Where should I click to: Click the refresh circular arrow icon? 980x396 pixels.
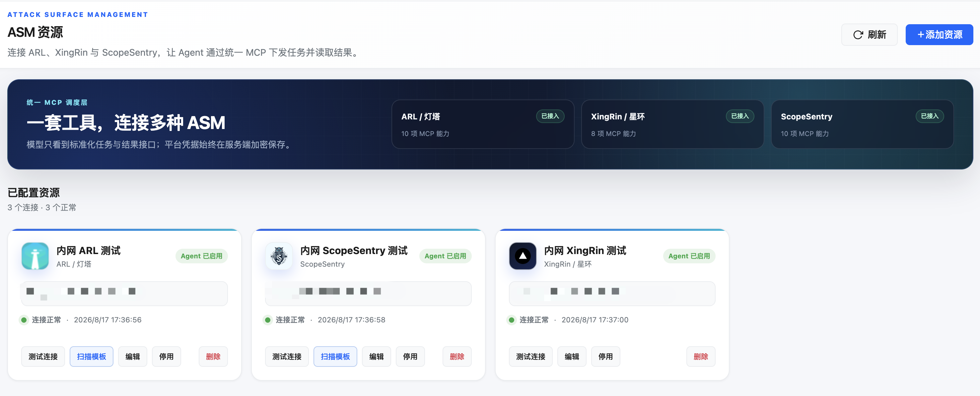click(x=858, y=35)
